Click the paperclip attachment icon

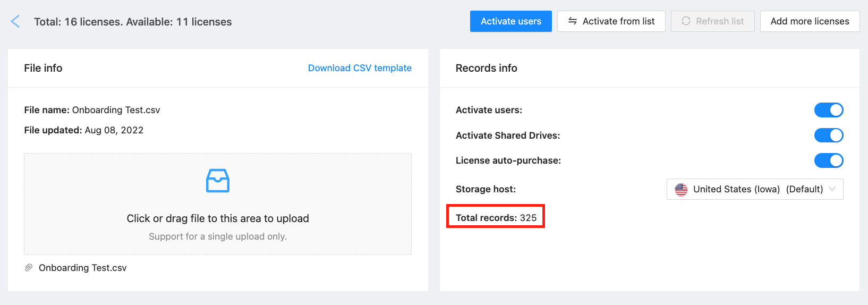click(29, 268)
